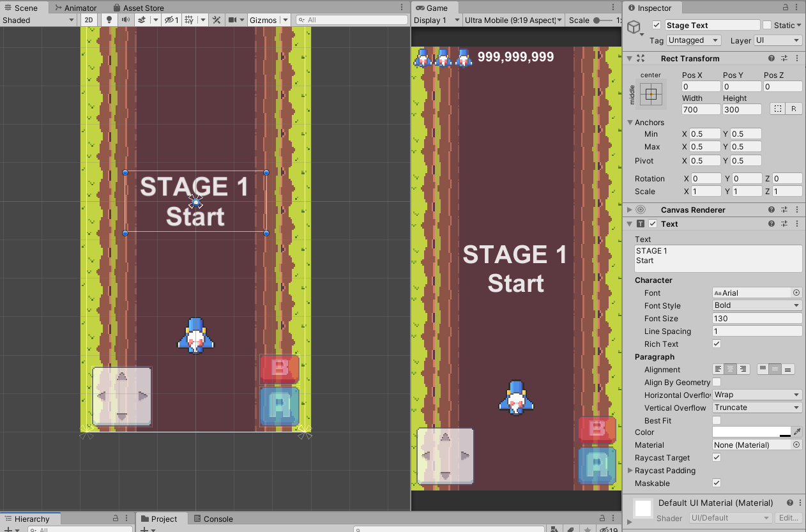Toggle scene effects layers icon
This screenshot has width=806, height=532.
(x=141, y=20)
